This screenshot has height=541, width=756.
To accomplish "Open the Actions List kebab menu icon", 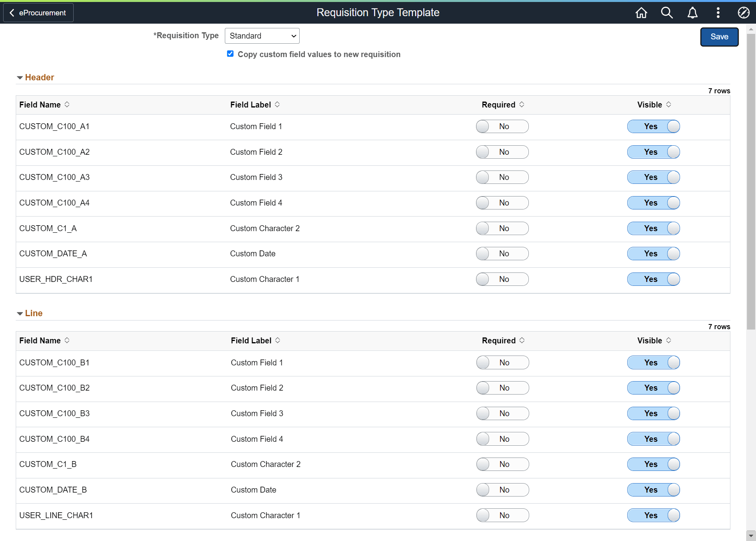I will pos(718,13).
